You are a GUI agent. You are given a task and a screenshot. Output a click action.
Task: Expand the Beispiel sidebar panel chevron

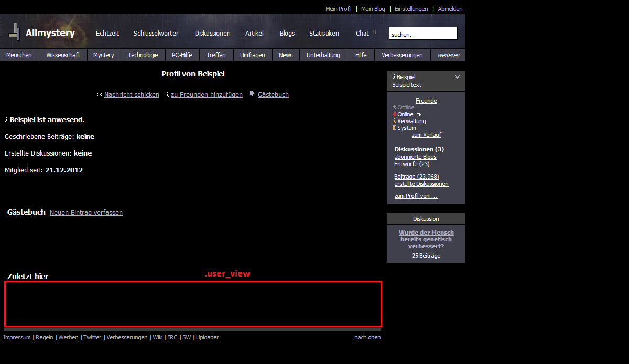pos(457,77)
